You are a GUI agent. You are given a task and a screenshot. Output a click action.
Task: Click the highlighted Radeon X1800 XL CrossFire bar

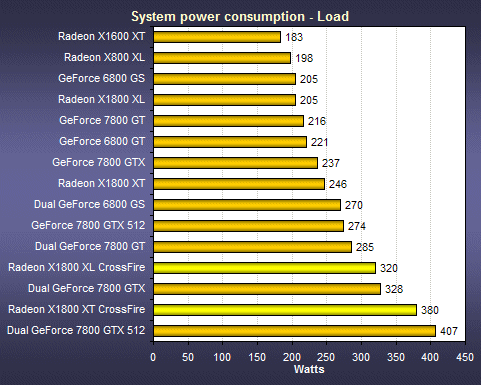265,268
